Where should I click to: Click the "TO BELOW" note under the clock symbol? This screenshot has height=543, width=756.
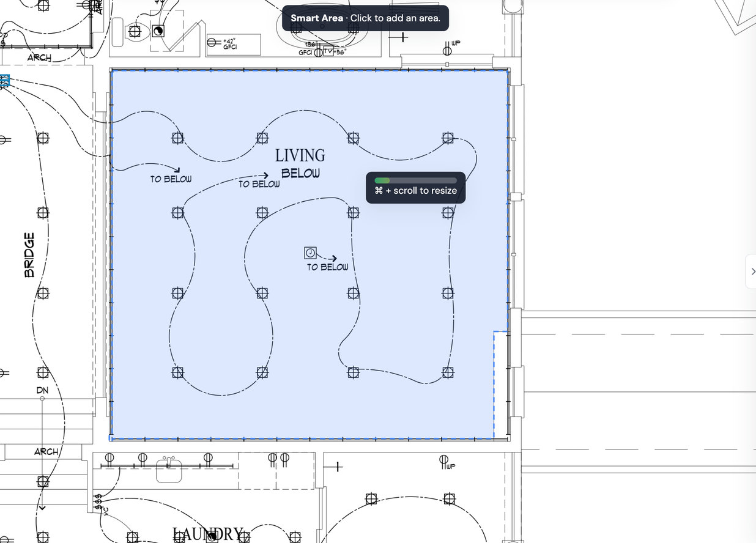click(x=328, y=267)
